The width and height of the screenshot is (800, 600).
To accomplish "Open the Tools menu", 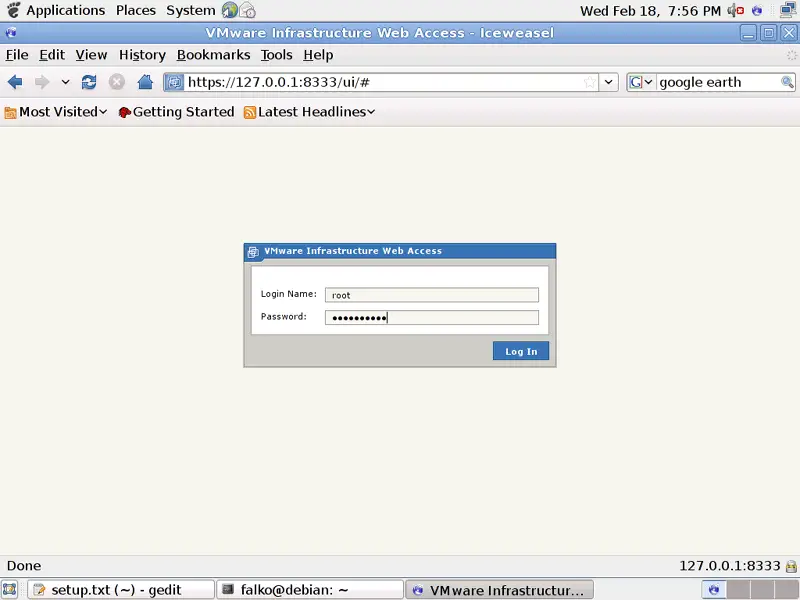I will [277, 55].
